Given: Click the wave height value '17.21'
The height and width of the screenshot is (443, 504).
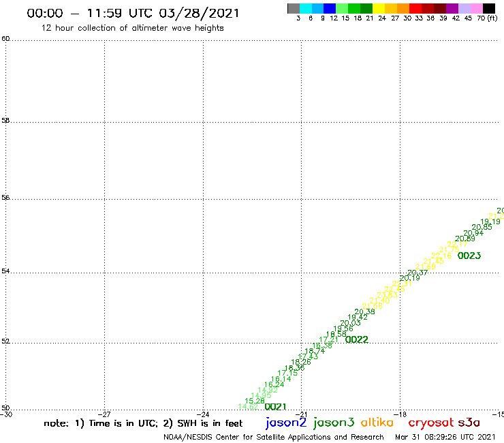Looking at the screenshot, I should click(x=328, y=339).
